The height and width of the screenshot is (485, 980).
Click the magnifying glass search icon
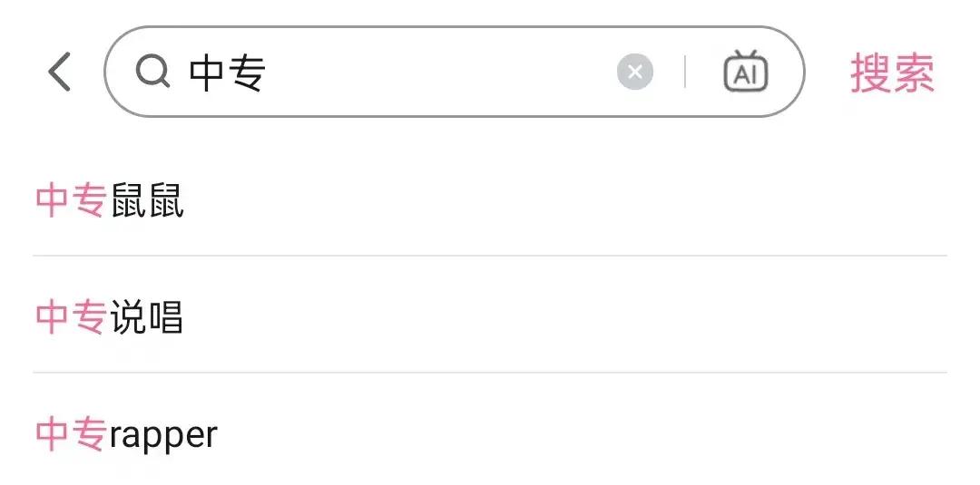click(x=152, y=72)
